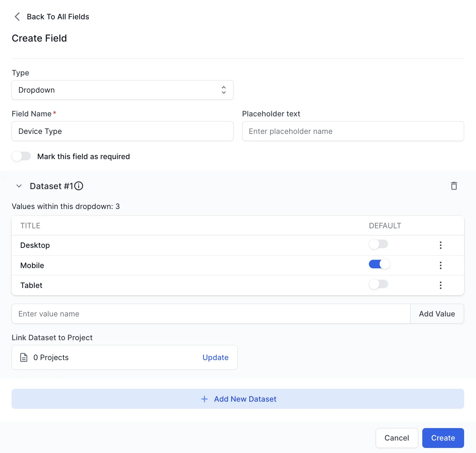Viewport: 476px width, 453px height.
Task: Open the Desktop row three-dot menu
Action: 440,245
